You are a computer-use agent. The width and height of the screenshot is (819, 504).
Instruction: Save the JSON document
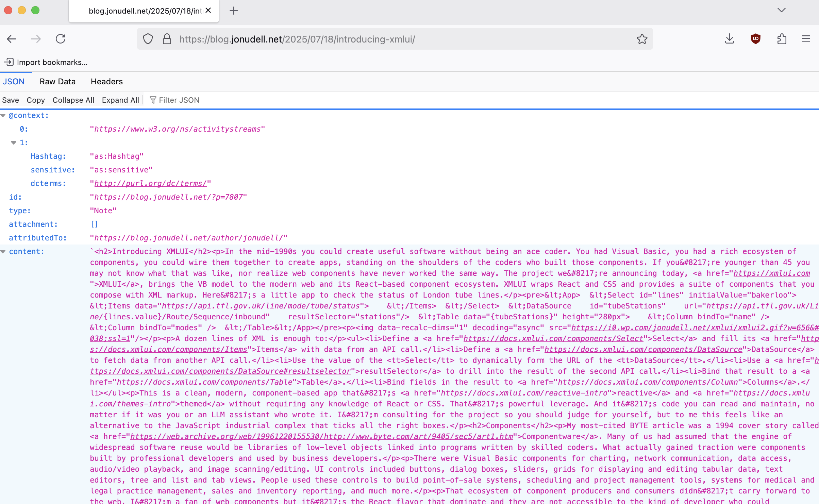[11, 100]
